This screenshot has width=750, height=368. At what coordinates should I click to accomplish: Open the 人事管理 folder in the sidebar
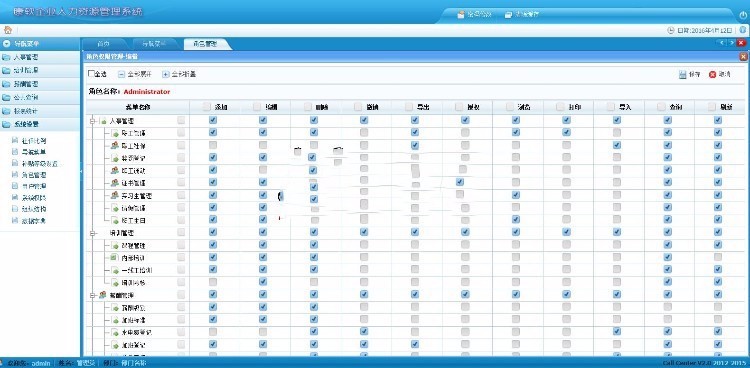pos(40,57)
